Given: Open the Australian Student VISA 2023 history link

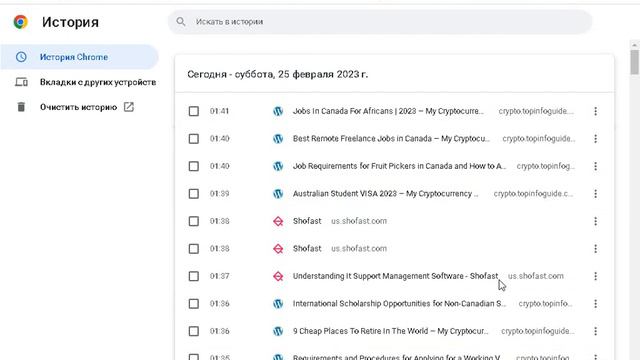Looking at the screenshot, I should pos(385,193).
